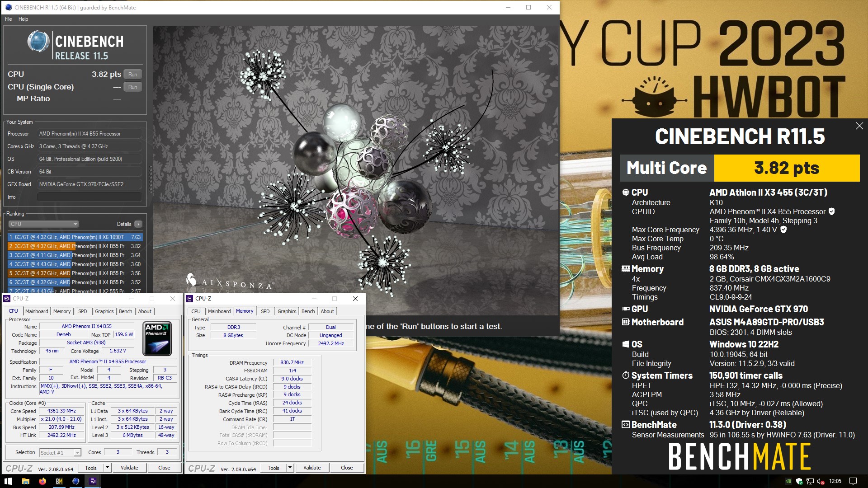Click the ranking Details arrow icon
The width and height of the screenshot is (868, 488).
tap(138, 224)
